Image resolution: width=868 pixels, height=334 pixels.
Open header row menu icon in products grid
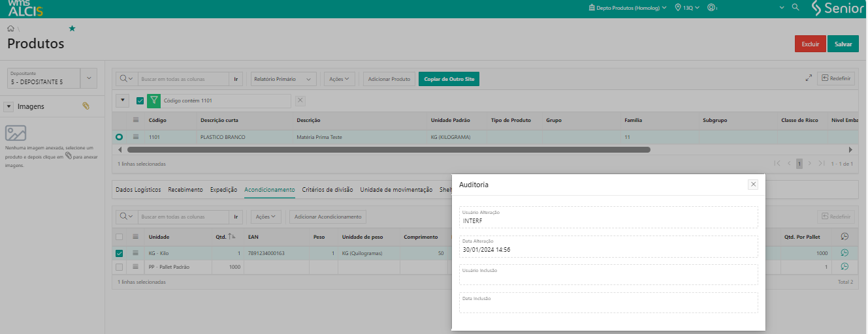[136, 120]
